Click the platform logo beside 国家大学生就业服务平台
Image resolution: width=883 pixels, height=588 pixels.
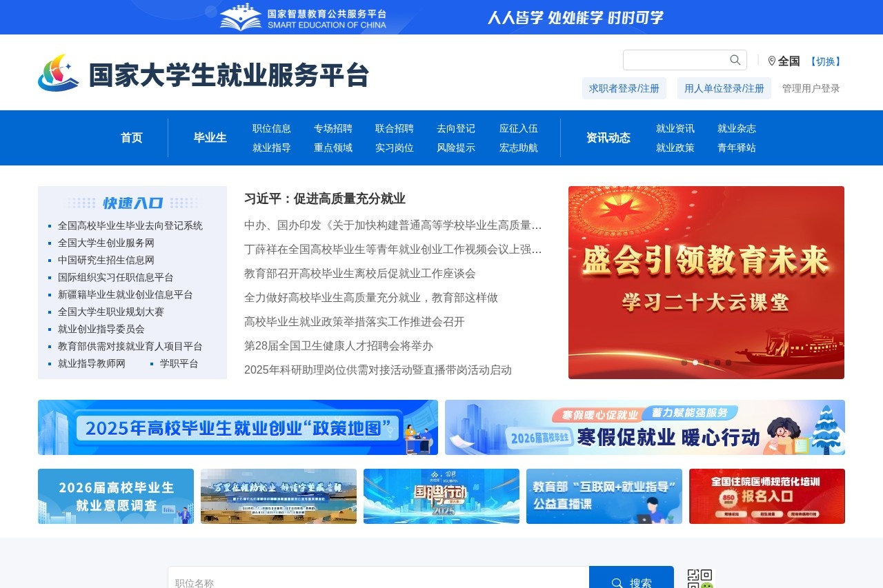(59, 73)
